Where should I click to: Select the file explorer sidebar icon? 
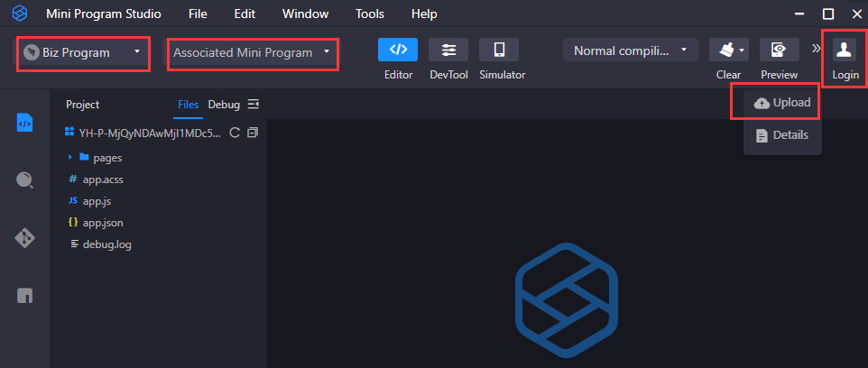click(x=25, y=123)
